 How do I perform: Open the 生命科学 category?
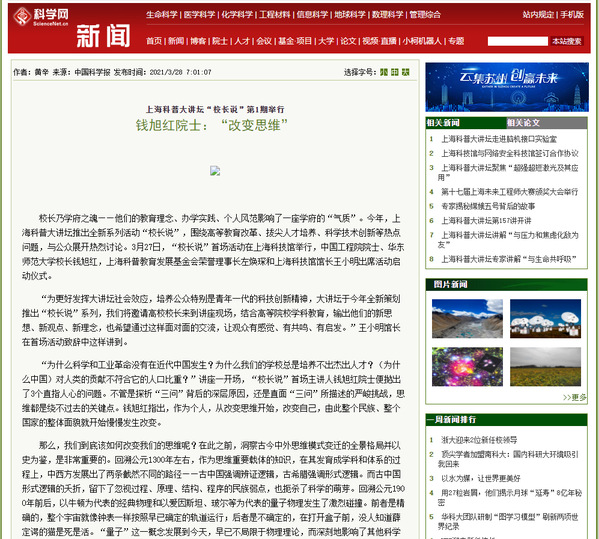[162, 15]
